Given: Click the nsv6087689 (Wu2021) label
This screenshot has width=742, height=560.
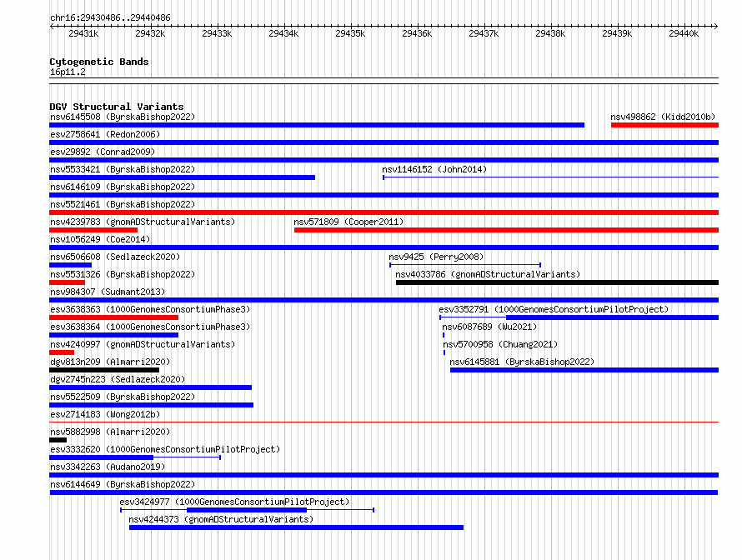Looking at the screenshot, I should coord(489,327).
